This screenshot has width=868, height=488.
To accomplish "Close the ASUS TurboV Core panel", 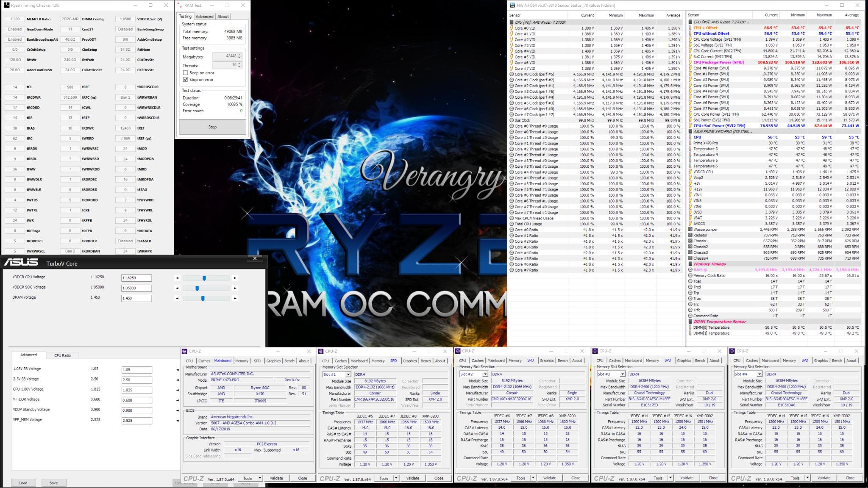I will (x=255, y=258).
